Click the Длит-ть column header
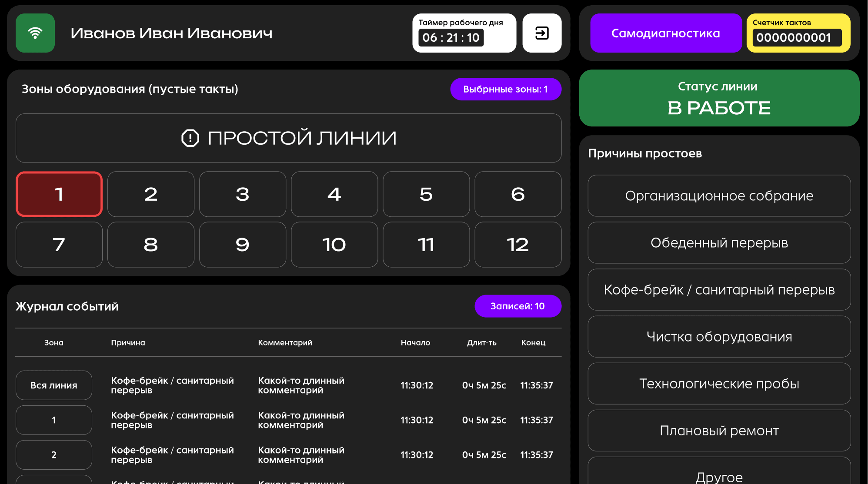This screenshot has height=484, width=868. pos(482,343)
